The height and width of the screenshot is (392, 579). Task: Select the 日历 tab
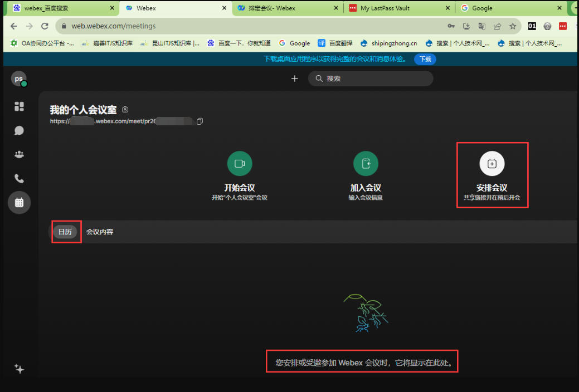point(65,232)
